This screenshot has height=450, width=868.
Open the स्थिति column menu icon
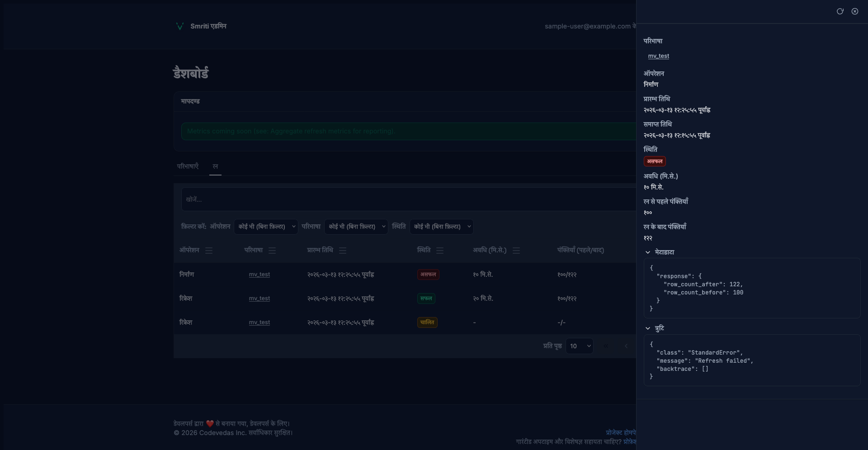pyautogui.click(x=440, y=251)
